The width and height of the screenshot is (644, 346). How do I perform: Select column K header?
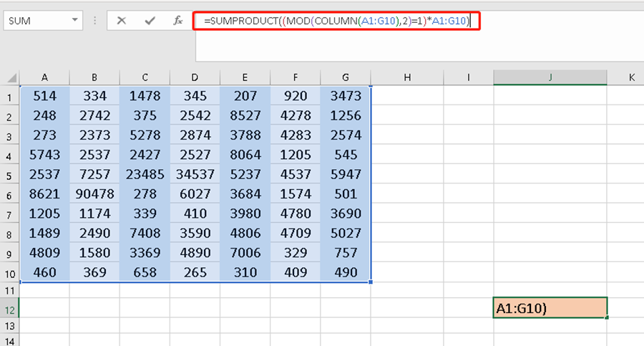pos(625,77)
